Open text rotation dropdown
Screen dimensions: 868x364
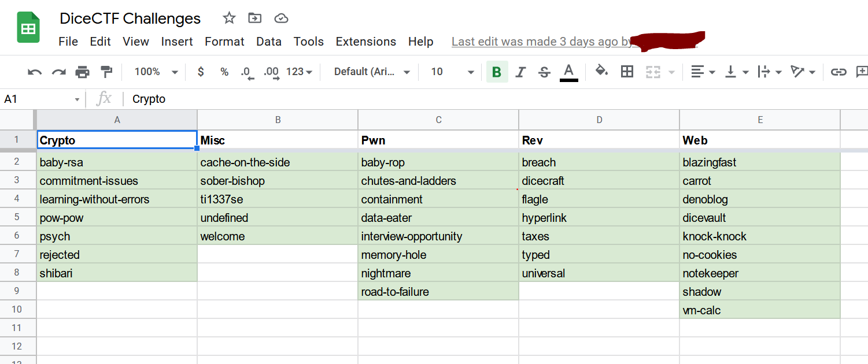[x=803, y=72]
